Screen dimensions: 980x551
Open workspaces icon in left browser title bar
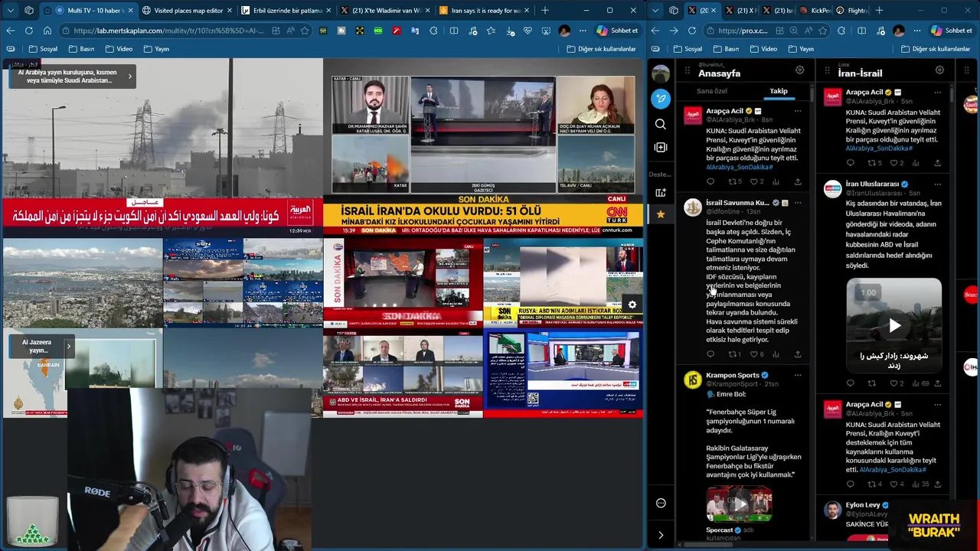[29, 11]
